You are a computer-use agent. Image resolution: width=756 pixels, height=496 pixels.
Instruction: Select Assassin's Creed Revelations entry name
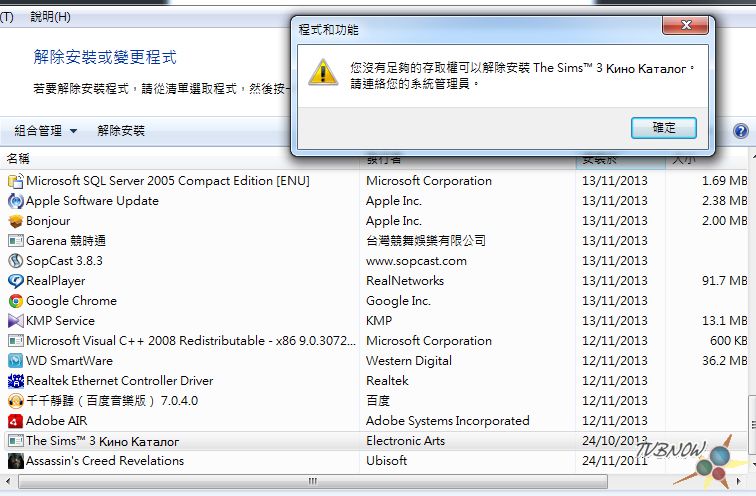click(x=105, y=461)
